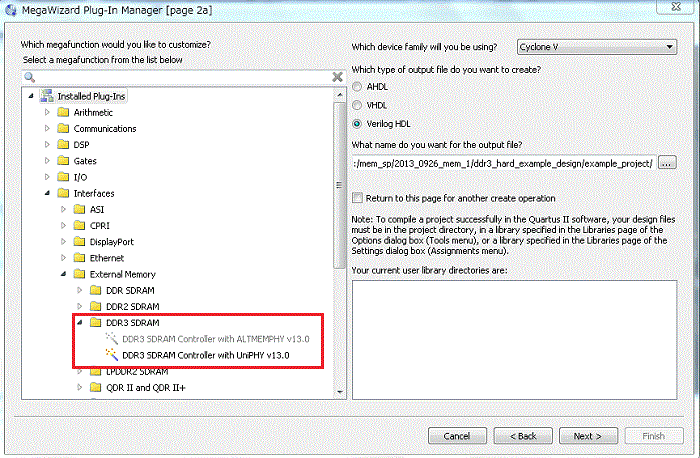Click the DDR3 SDRAM folder icon
Image resolution: width=700 pixels, height=458 pixels.
pos(96,323)
